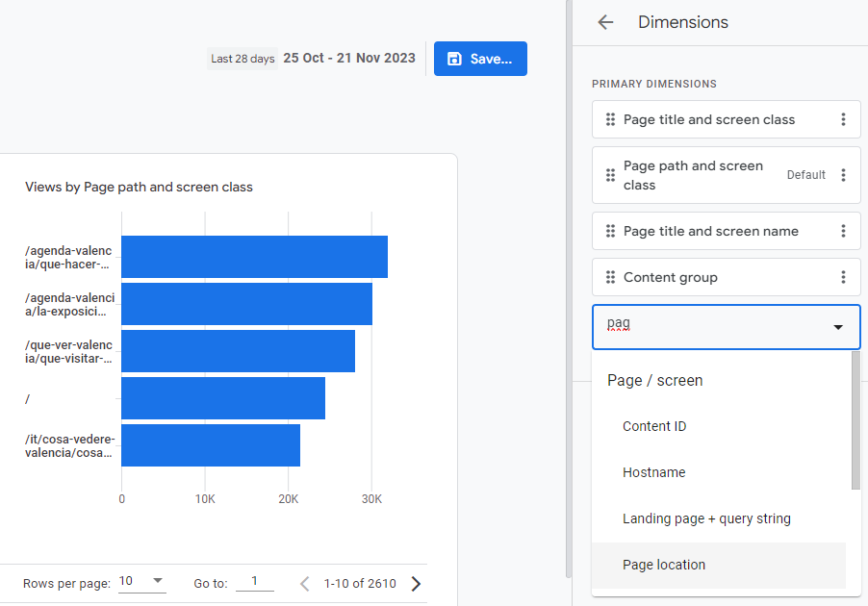Grab drag handle of Content group dimension
This screenshot has height=606, width=868.
click(x=610, y=278)
